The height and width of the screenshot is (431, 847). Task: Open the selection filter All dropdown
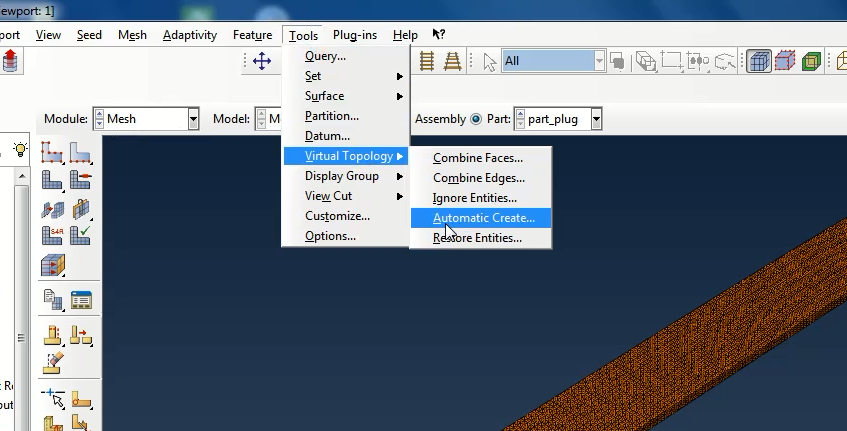599,61
